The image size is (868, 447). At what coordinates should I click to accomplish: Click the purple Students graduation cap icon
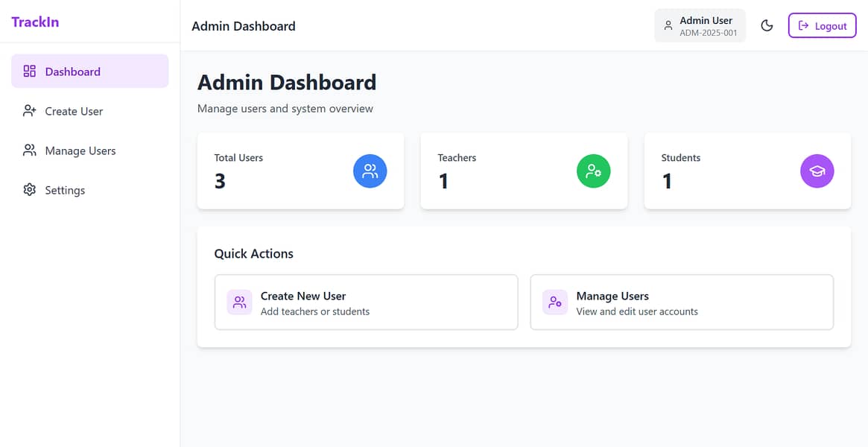tap(817, 171)
